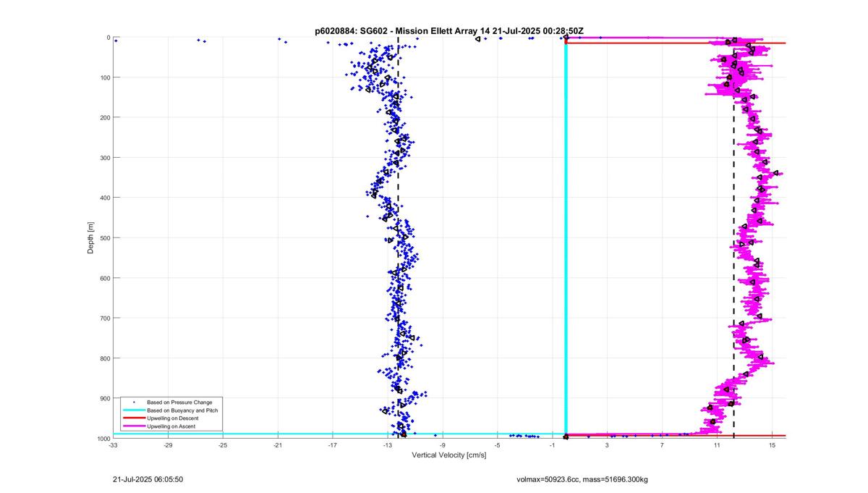Screen dimensions: 868x493
Task: Click the x-axis tick label -9
Action: (442, 445)
